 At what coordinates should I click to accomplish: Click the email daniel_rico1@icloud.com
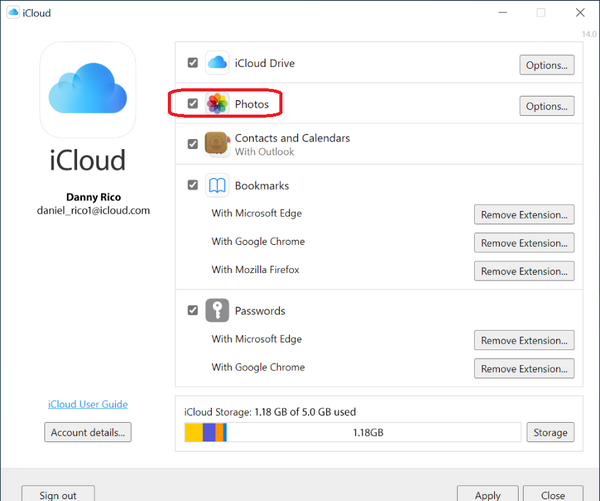pyautogui.click(x=93, y=211)
